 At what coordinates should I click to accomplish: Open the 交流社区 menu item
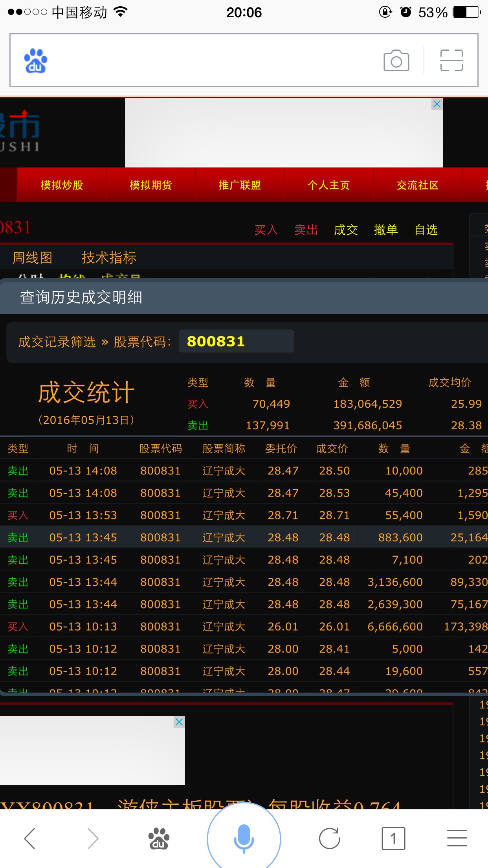point(417,185)
